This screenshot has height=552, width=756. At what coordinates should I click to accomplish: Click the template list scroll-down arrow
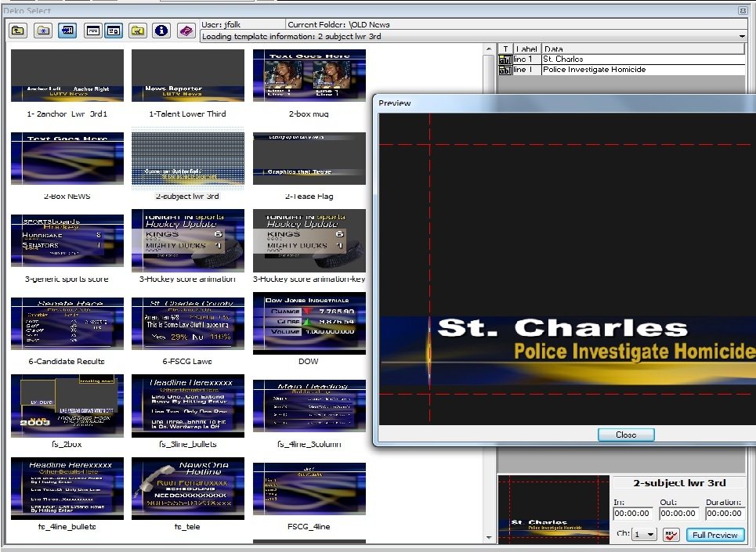pos(488,538)
